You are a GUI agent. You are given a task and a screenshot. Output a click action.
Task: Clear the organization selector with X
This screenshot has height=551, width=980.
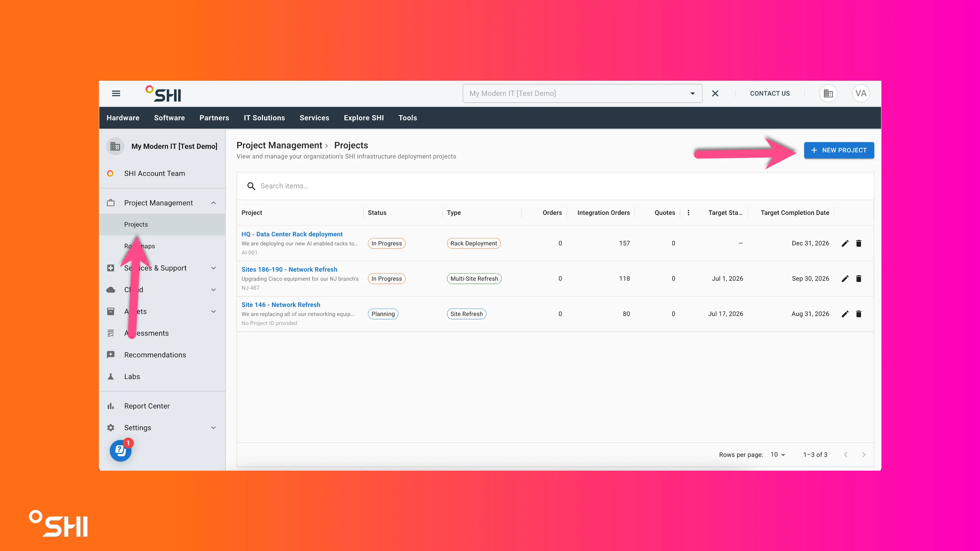(x=715, y=93)
